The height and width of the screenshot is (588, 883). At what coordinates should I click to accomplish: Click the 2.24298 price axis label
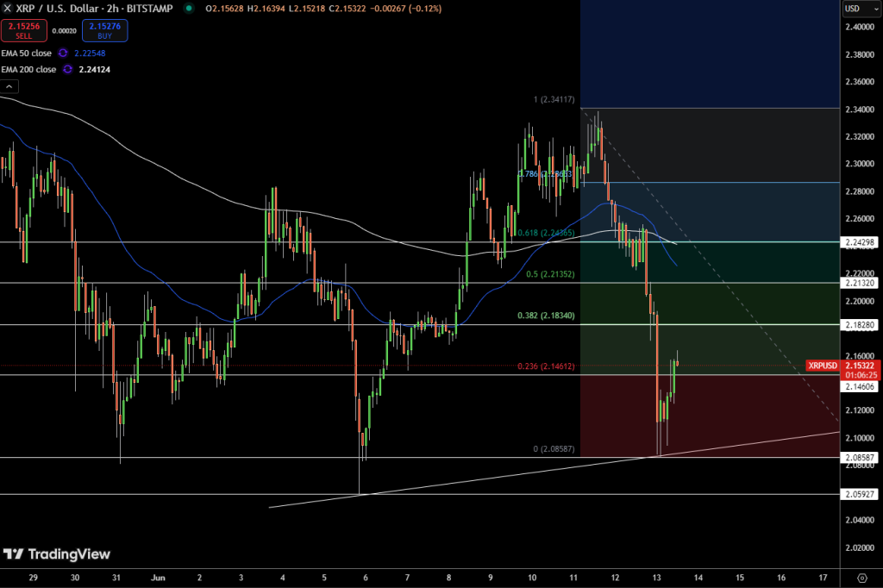(860, 242)
